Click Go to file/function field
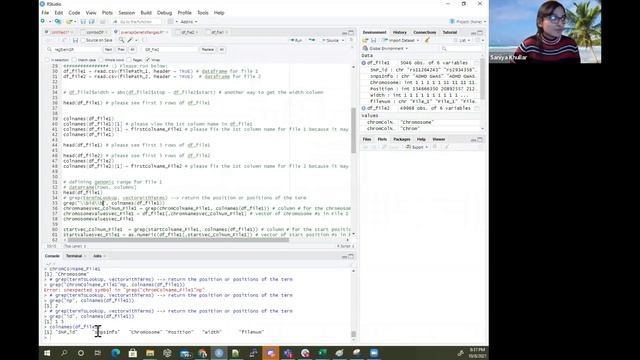The height and width of the screenshot is (360, 640). coord(137,22)
